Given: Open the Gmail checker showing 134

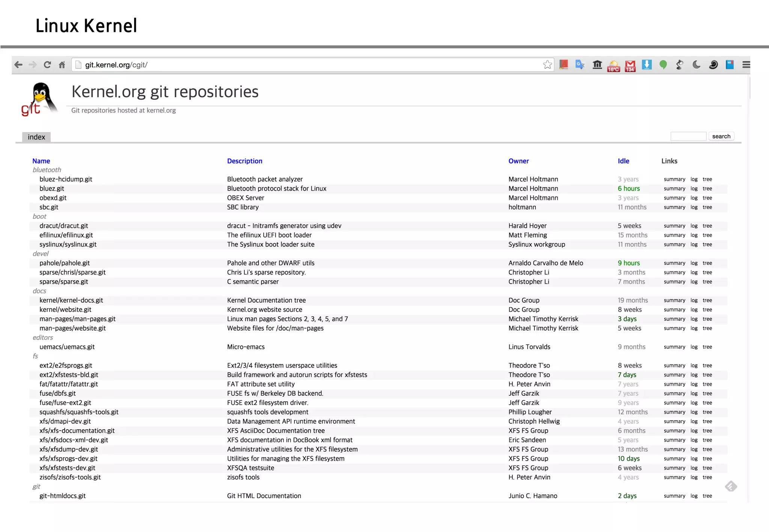Looking at the screenshot, I should point(630,66).
